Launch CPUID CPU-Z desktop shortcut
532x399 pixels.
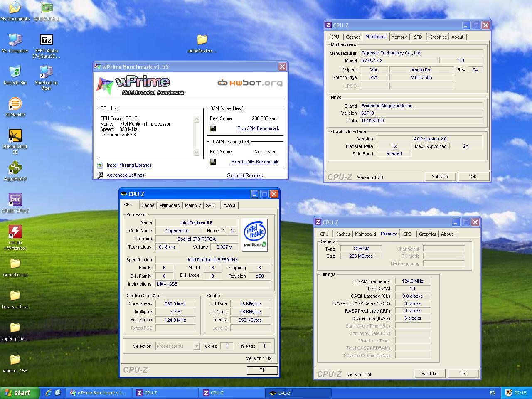15,203
